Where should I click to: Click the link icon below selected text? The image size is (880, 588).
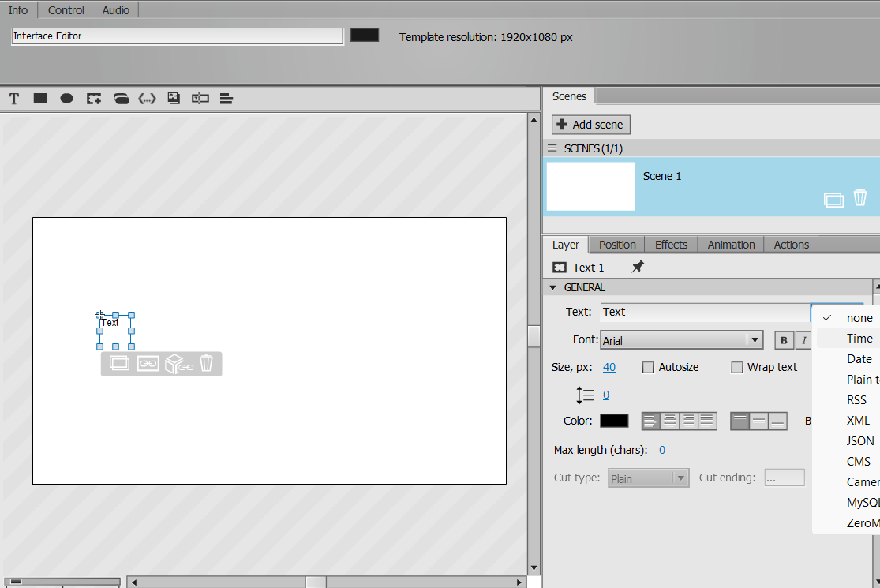(148, 364)
